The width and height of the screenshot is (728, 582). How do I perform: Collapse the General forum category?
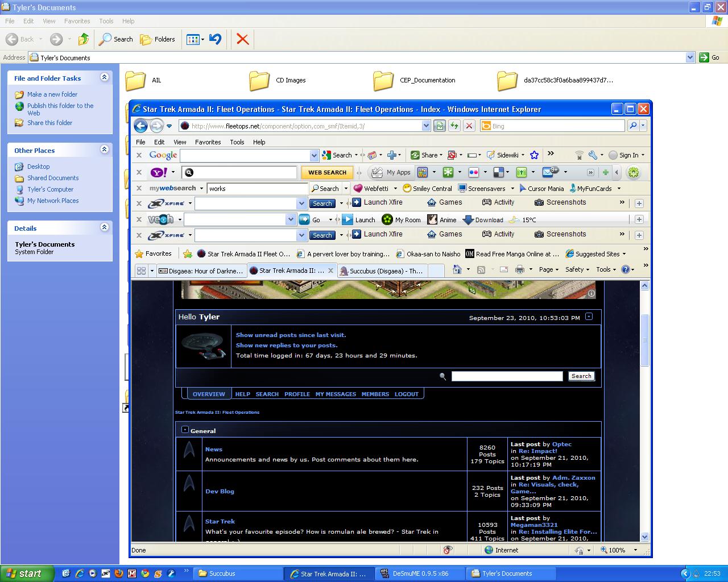click(x=185, y=430)
